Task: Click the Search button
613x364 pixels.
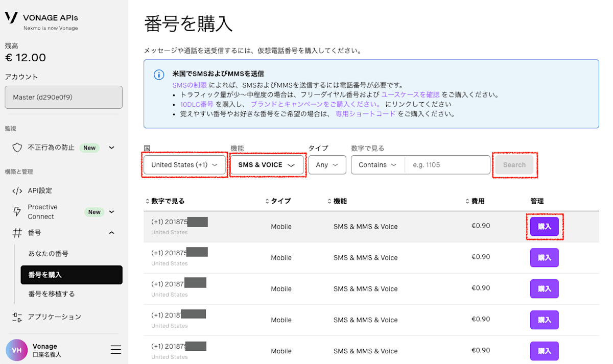Action: 514,165
